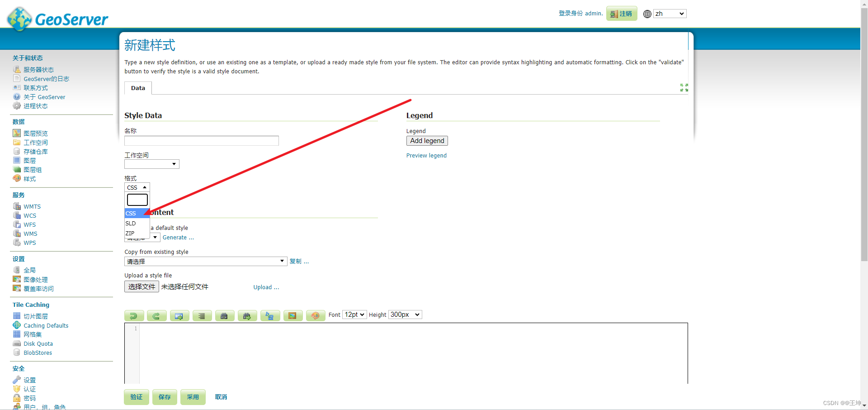
Task: Click the color palette picker icon
Action: pyautogui.click(x=316, y=315)
